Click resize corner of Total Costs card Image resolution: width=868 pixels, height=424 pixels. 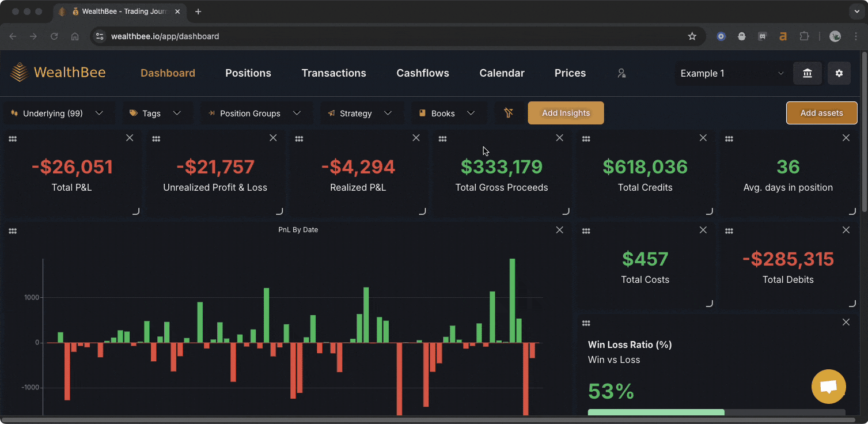[710, 304]
